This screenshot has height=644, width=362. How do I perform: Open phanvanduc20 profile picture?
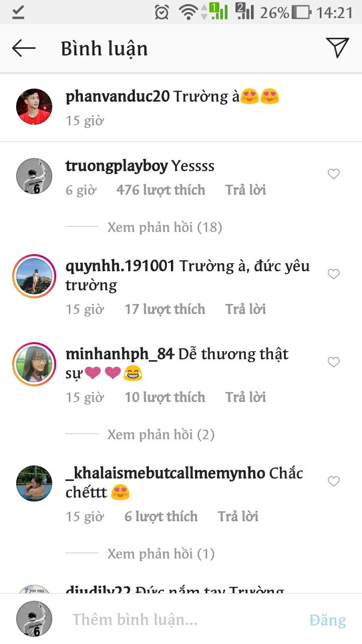coord(34,107)
